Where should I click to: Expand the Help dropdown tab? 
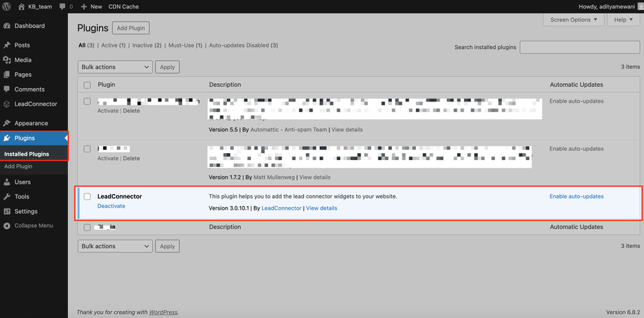pyautogui.click(x=622, y=20)
